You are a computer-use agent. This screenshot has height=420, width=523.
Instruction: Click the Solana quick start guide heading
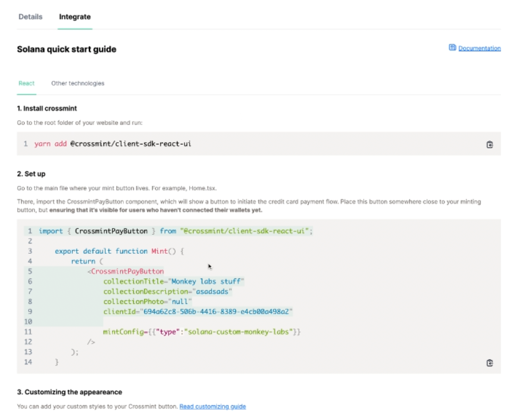click(x=66, y=49)
